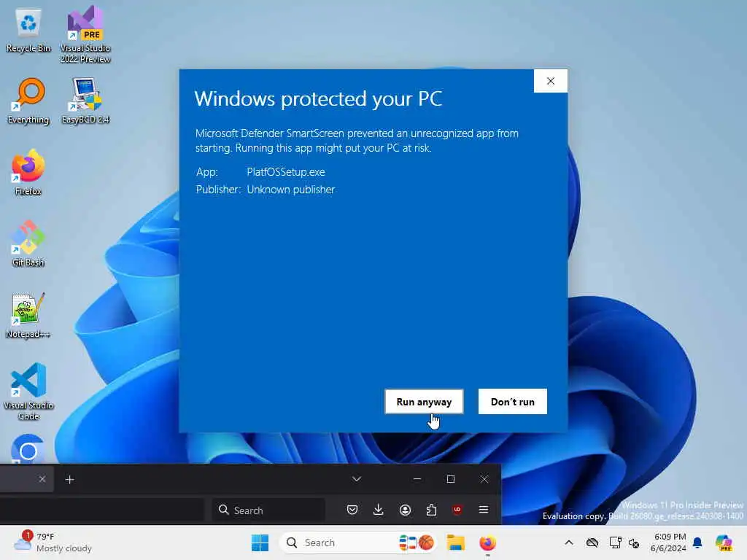Close the current Firefox tab
Screen dimensions: 747x560
tap(42, 479)
